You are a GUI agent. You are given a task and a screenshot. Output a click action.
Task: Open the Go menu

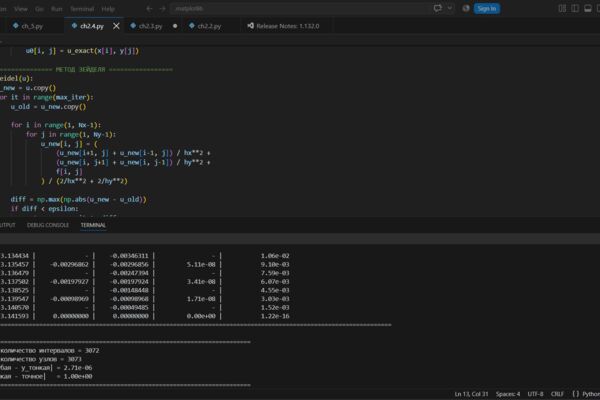click(39, 8)
